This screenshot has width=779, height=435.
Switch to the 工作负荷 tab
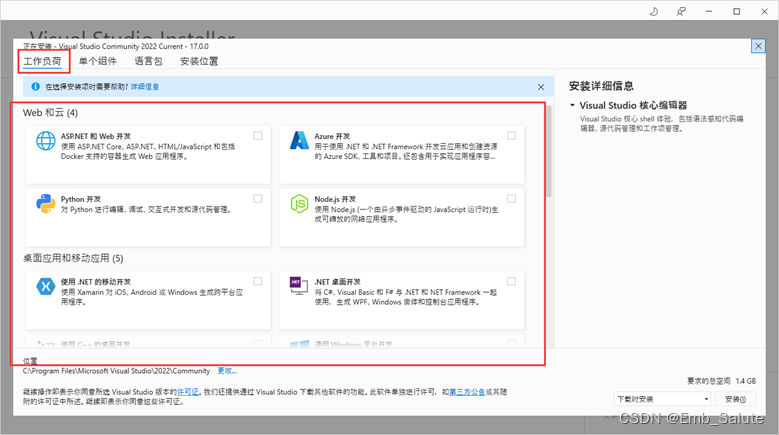click(x=43, y=61)
